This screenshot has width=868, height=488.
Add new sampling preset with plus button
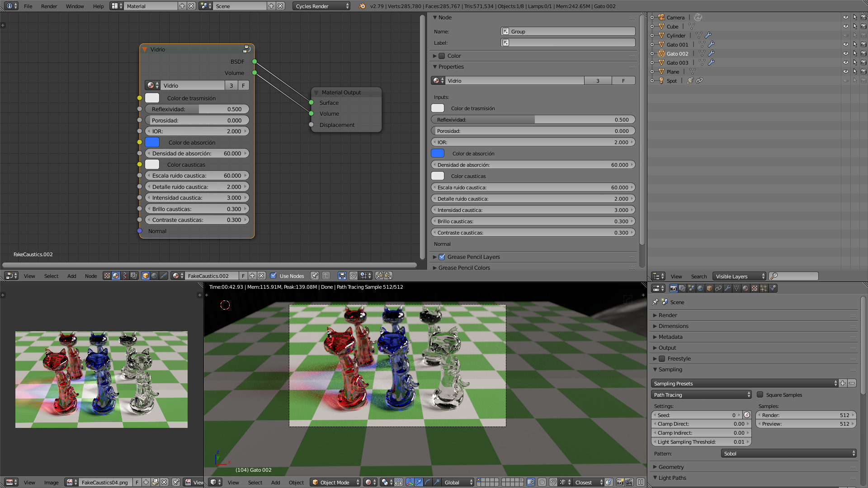(x=843, y=383)
